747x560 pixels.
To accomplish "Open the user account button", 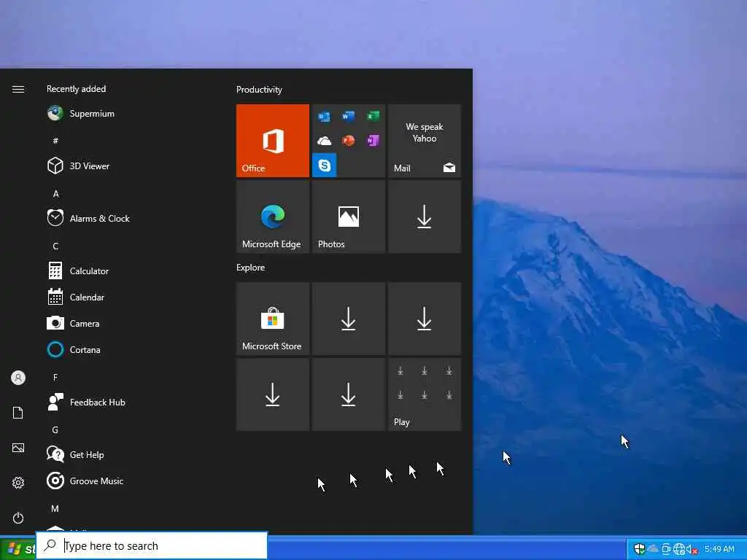I will point(18,378).
